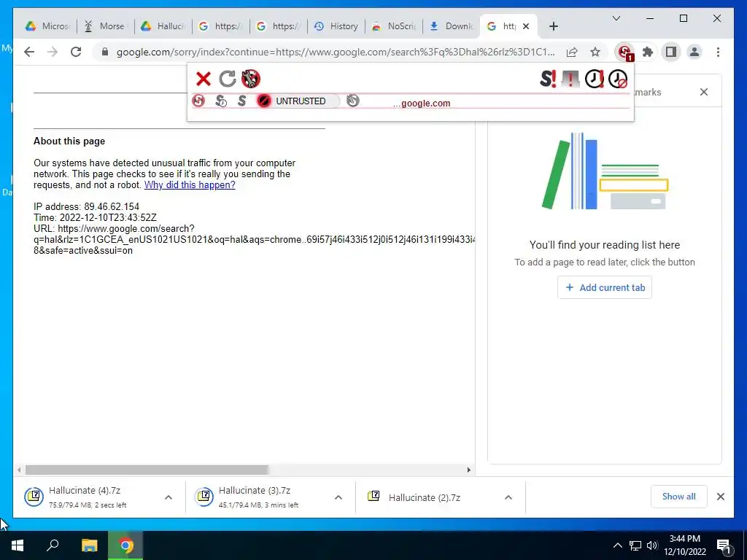Switch to the Halluci... tab

coord(163,26)
